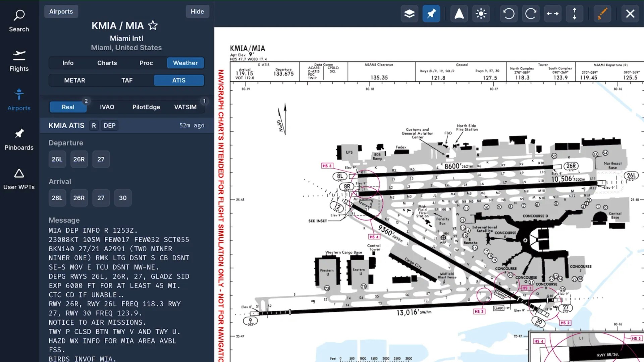Favorite KMIA with the star icon
Image resolution: width=644 pixels, height=362 pixels.
click(153, 25)
